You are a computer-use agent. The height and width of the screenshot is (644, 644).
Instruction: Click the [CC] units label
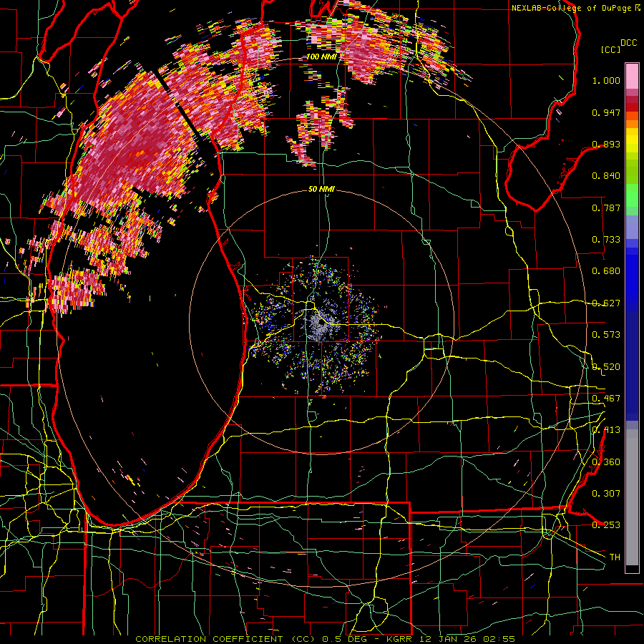coord(610,49)
